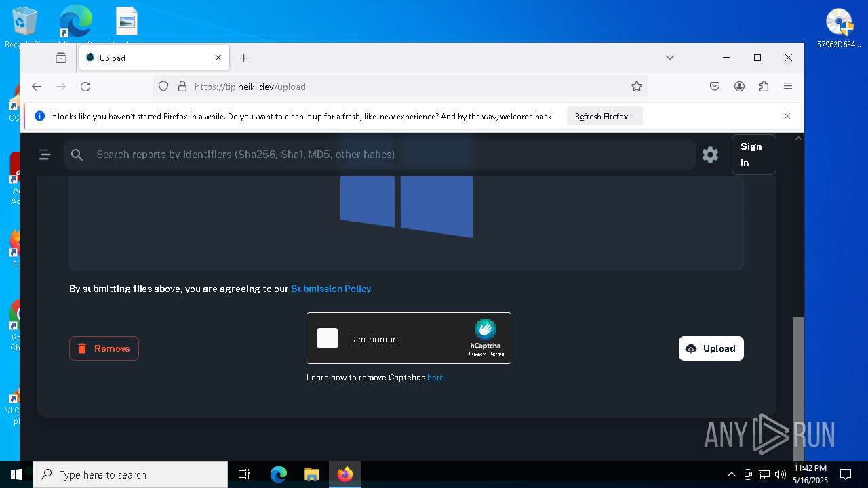
Task: Open the Windows Start menu
Action: (x=16, y=474)
